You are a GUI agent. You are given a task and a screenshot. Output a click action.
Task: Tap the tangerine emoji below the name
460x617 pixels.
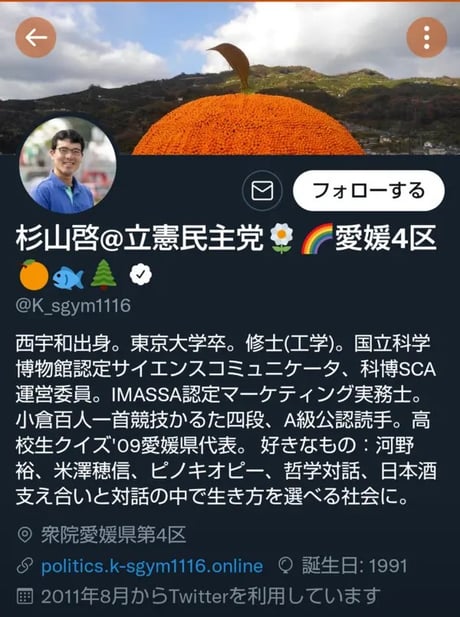pyautogui.click(x=34, y=275)
